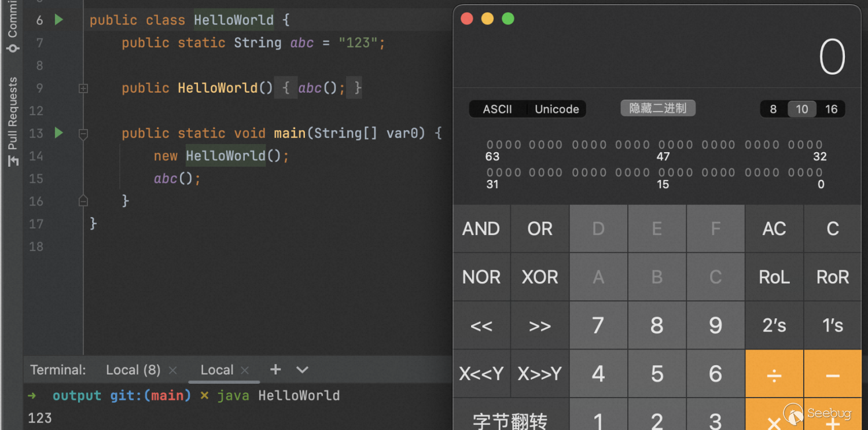This screenshot has height=430, width=868.
Task: Click the digit 7 key on the keypad
Action: (598, 326)
